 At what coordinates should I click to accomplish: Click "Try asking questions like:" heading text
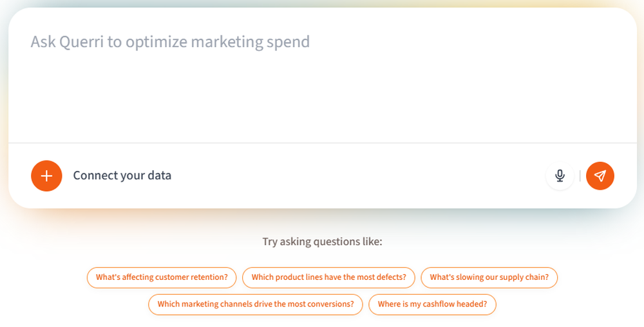click(x=322, y=242)
